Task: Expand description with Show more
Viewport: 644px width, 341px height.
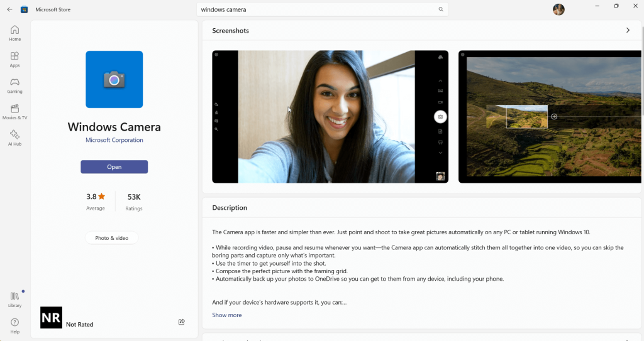Action: [x=226, y=315]
